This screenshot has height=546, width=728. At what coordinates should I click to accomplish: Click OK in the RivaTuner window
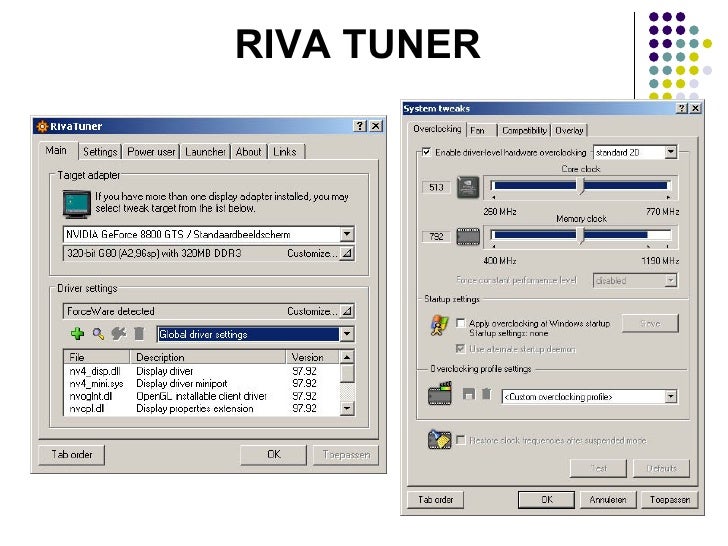tap(273, 455)
